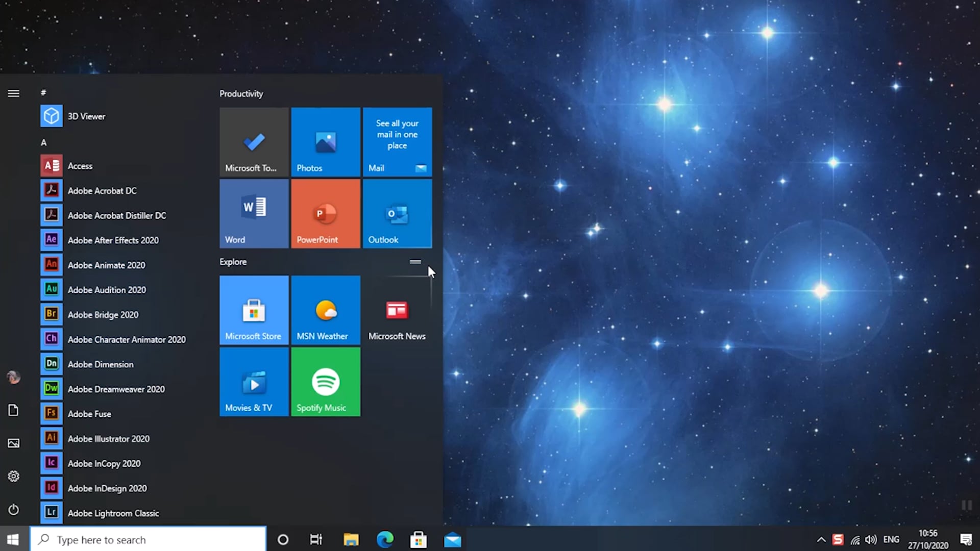Open the MSN Weather tile
980x551 pixels.
coord(325,310)
